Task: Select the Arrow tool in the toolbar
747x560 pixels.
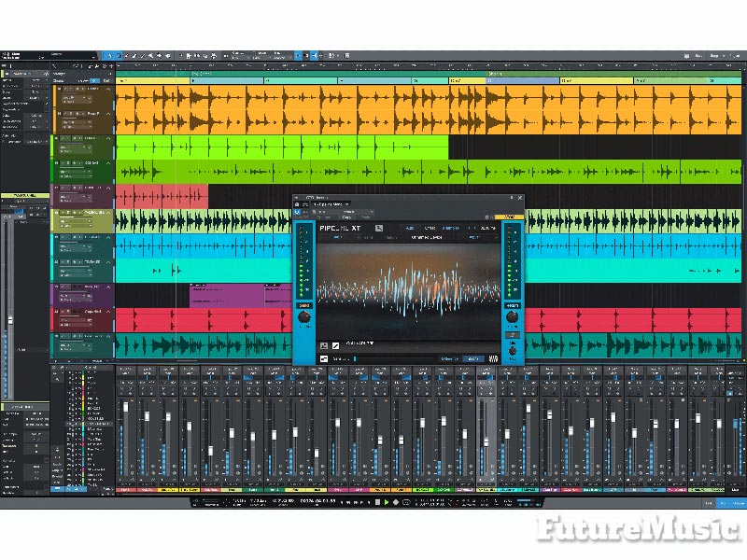Action: [108, 56]
